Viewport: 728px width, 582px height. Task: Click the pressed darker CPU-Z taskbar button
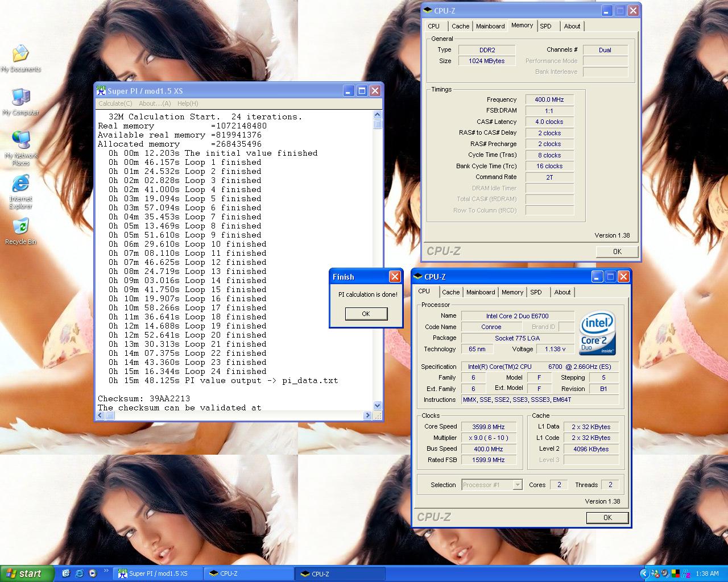pos(339,573)
